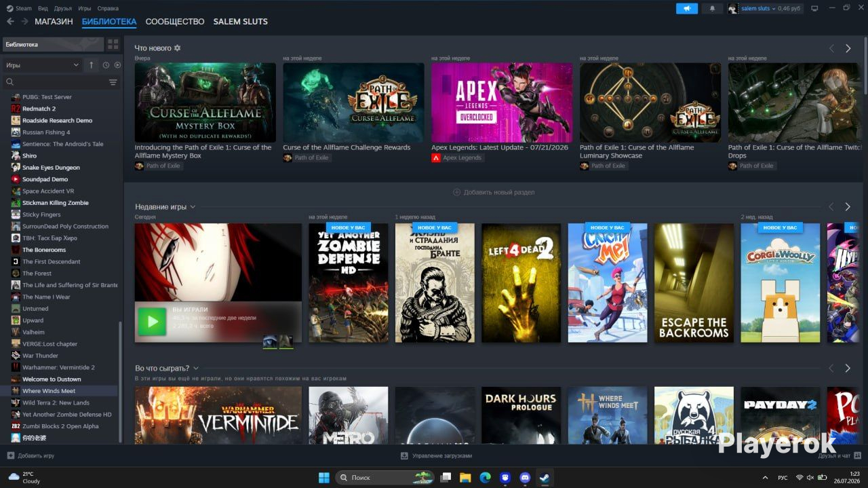Open the РУС language switcher

tap(783, 478)
